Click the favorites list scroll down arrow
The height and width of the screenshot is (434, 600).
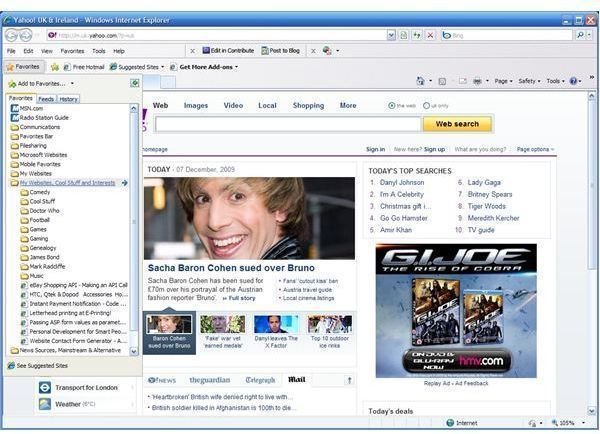point(134,351)
